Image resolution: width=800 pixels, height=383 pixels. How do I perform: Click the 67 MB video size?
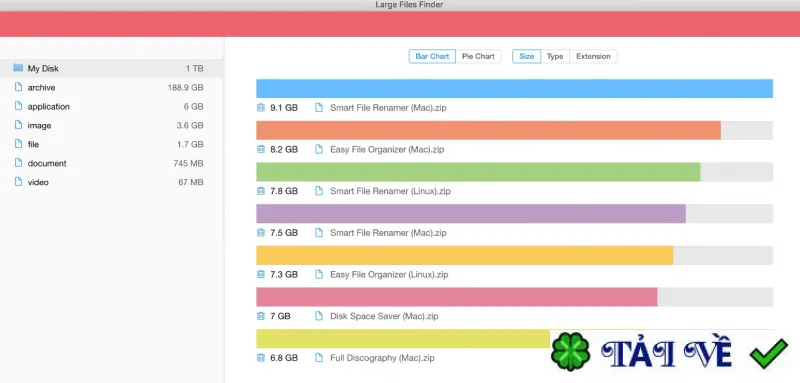tap(191, 182)
